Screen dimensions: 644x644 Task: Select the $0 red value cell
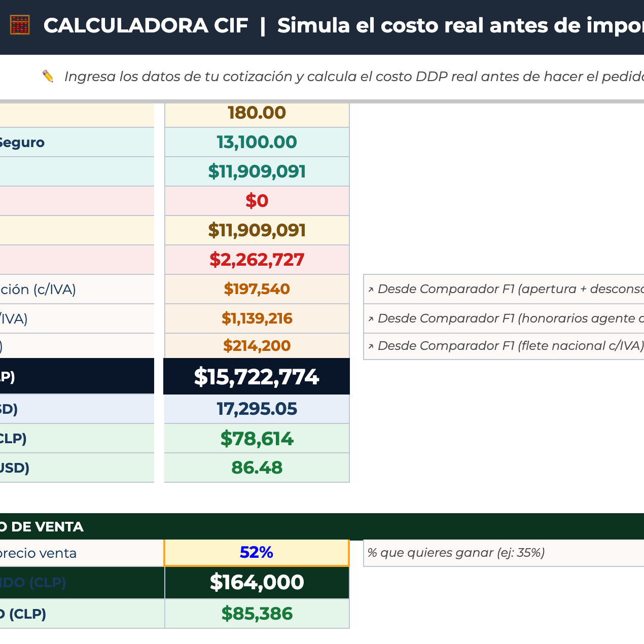pyautogui.click(x=257, y=201)
